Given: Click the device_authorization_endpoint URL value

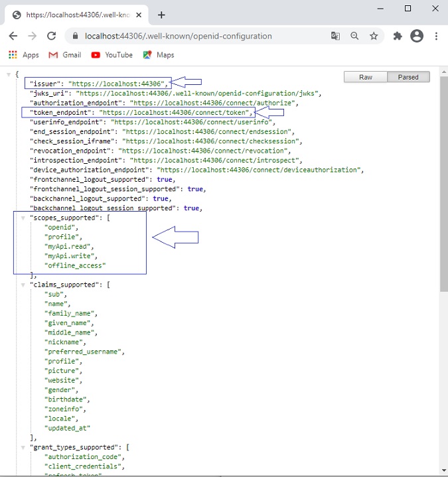Looking at the screenshot, I should [258, 170].
